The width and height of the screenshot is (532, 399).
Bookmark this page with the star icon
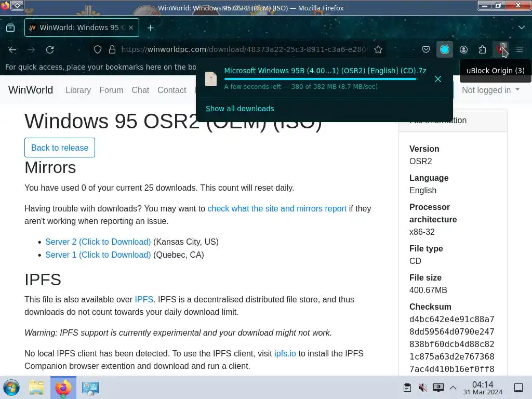[378, 49]
